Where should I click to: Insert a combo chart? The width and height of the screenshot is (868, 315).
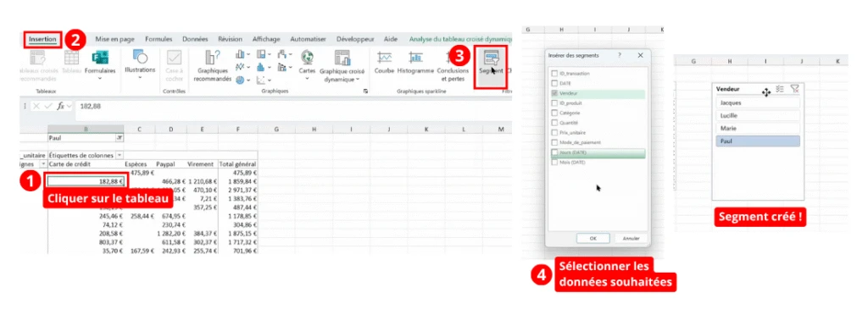pos(283,67)
